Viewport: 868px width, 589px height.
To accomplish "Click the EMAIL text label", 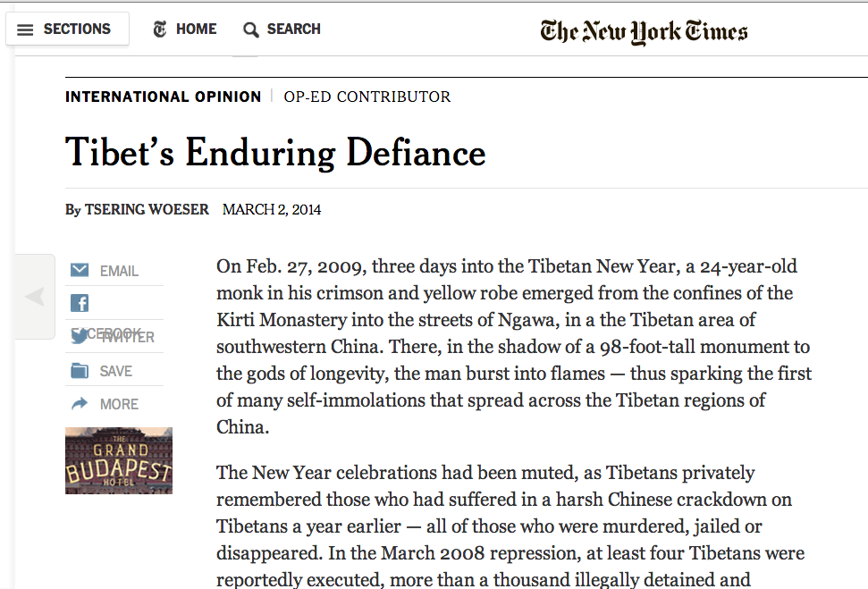I will [119, 271].
